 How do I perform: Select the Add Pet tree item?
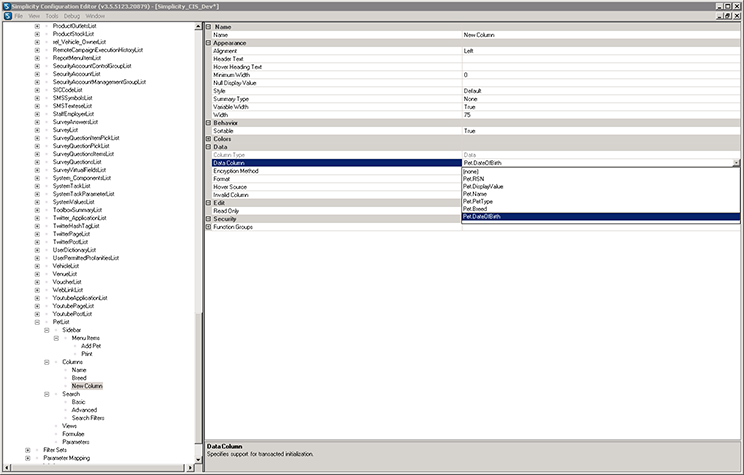pos(91,346)
